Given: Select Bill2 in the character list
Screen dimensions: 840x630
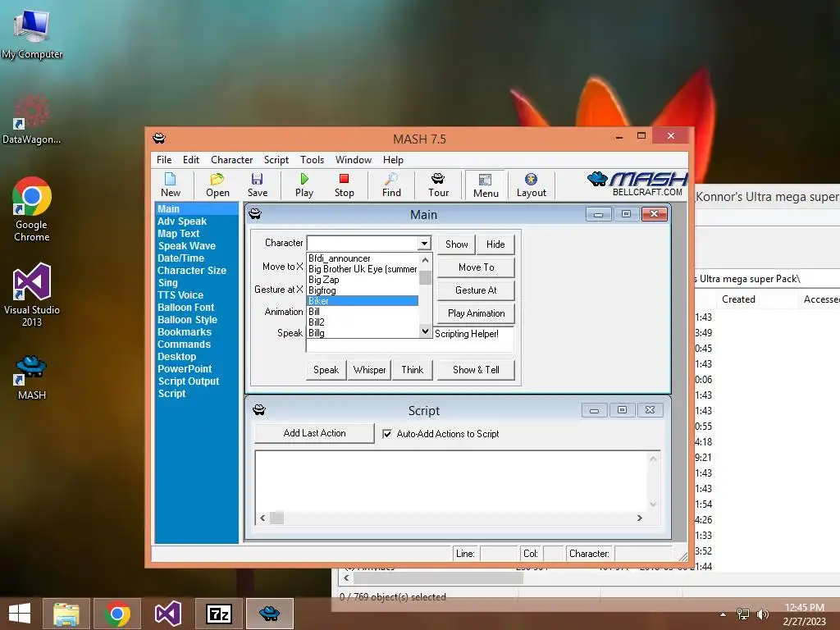Looking at the screenshot, I should pyautogui.click(x=362, y=322).
